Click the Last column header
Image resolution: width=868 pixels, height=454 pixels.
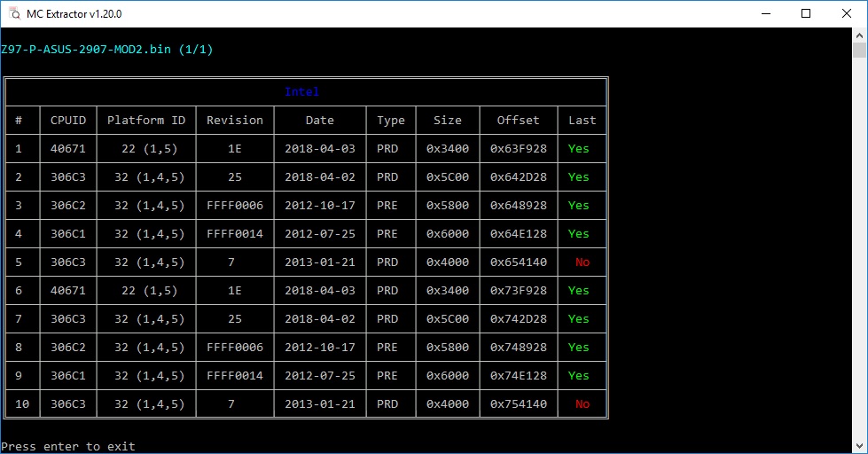coord(583,120)
